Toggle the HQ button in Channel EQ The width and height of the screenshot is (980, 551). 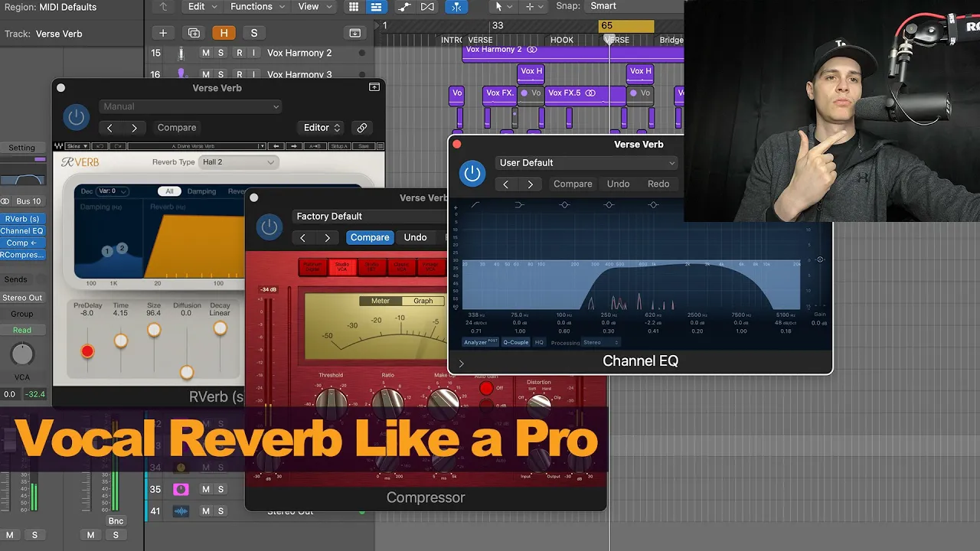pyautogui.click(x=539, y=342)
